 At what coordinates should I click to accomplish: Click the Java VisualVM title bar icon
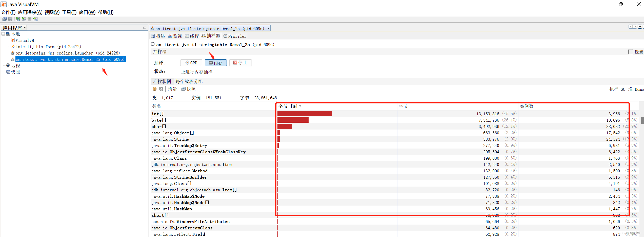tap(4, 4)
